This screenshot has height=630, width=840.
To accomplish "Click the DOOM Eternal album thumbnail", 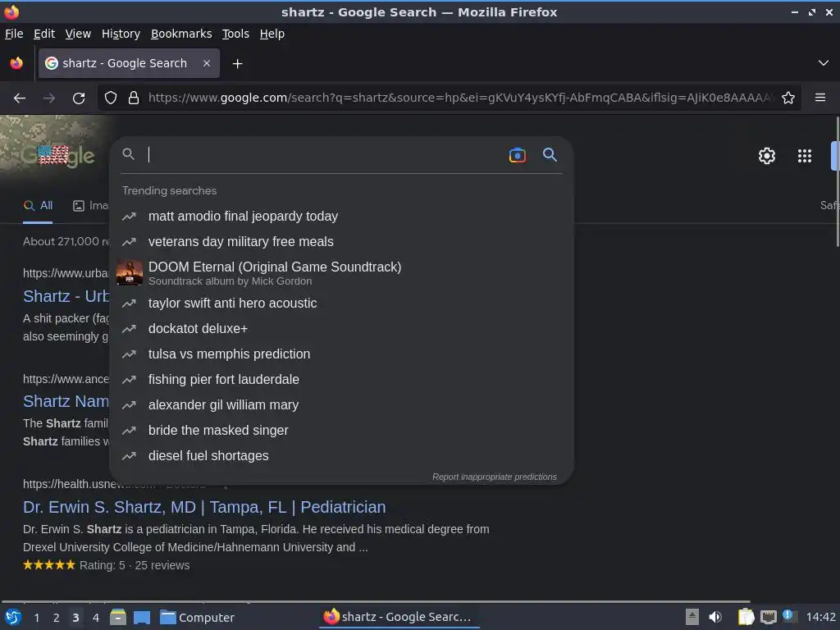I will click(x=129, y=272).
